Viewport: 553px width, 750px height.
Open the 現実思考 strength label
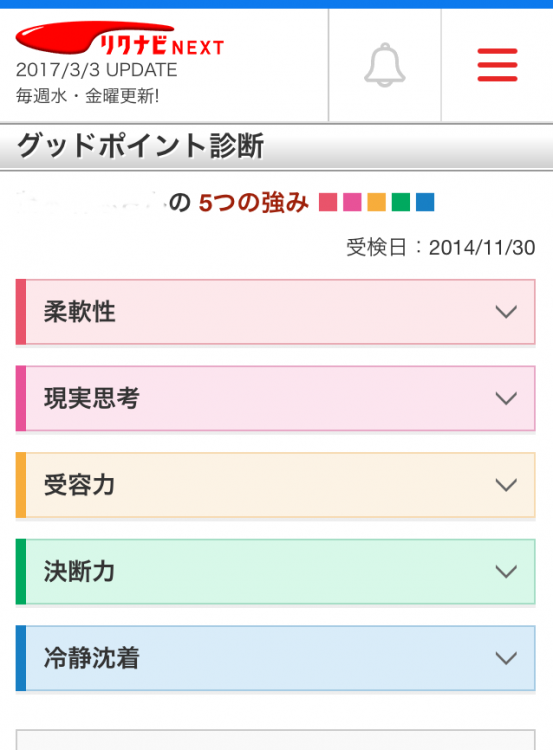coord(91,398)
